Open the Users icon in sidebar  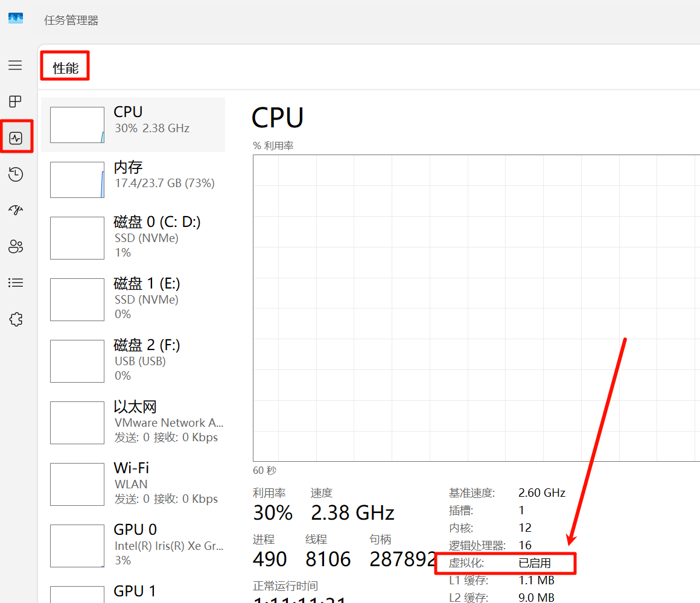pos(16,246)
